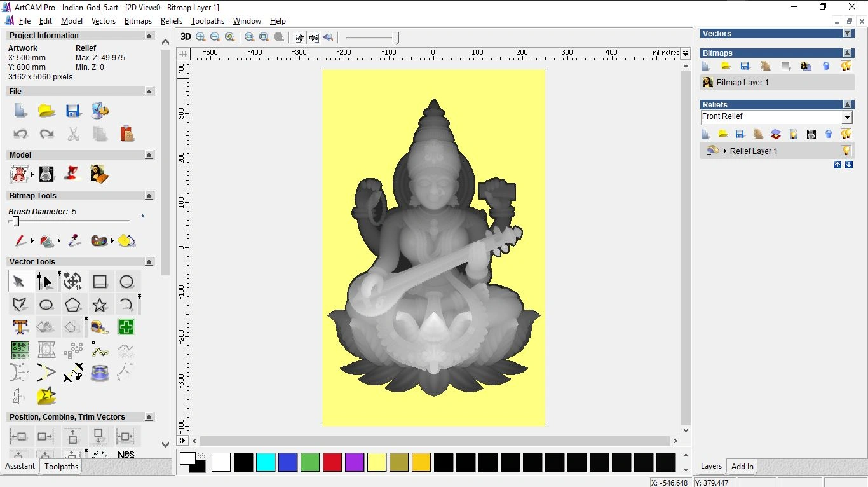Open the Toolpaths menu
Image resolution: width=868 pixels, height=487 pixels.
[x=207, y=21]
